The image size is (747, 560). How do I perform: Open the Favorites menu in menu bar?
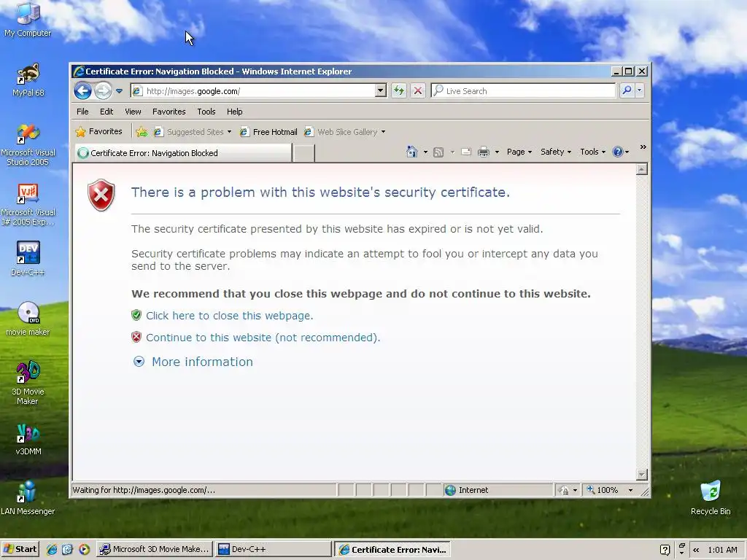pos(169,112)
